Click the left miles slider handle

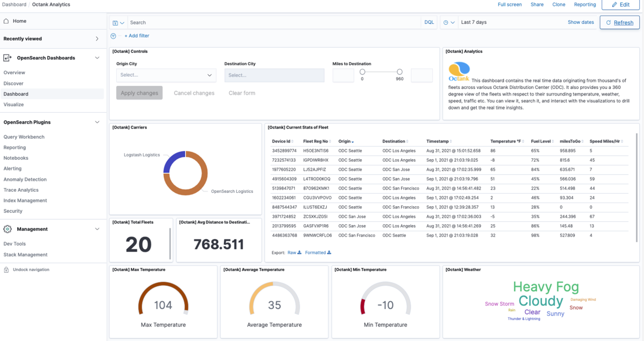point(362,72)
